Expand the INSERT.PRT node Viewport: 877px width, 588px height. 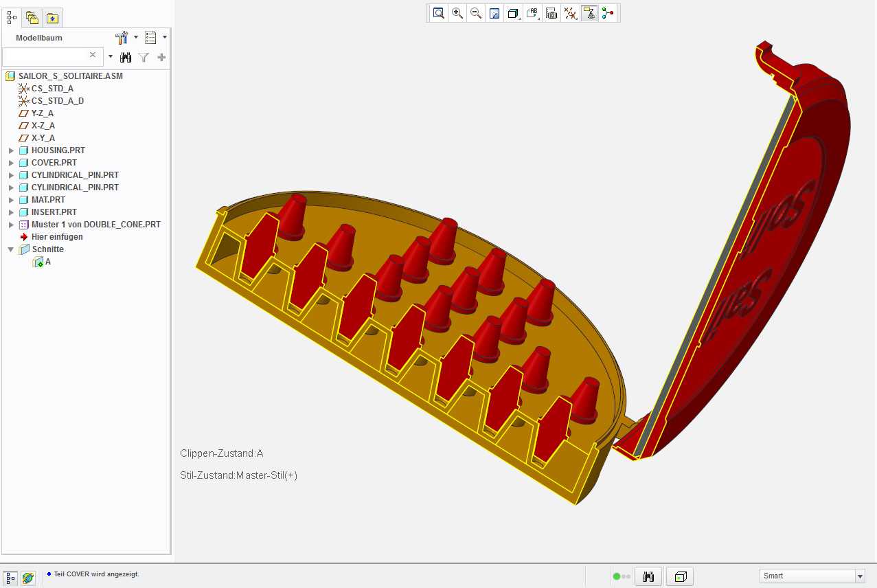click(x=11, y=212)
